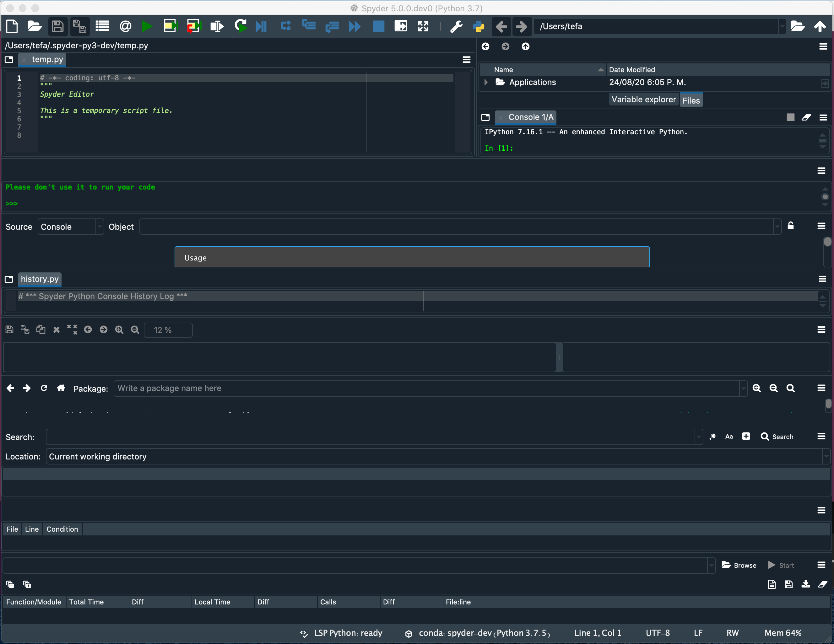Enable regular expression search
Image resolution: width=834 pixels, height=644 pixels.
coord(712,436)
